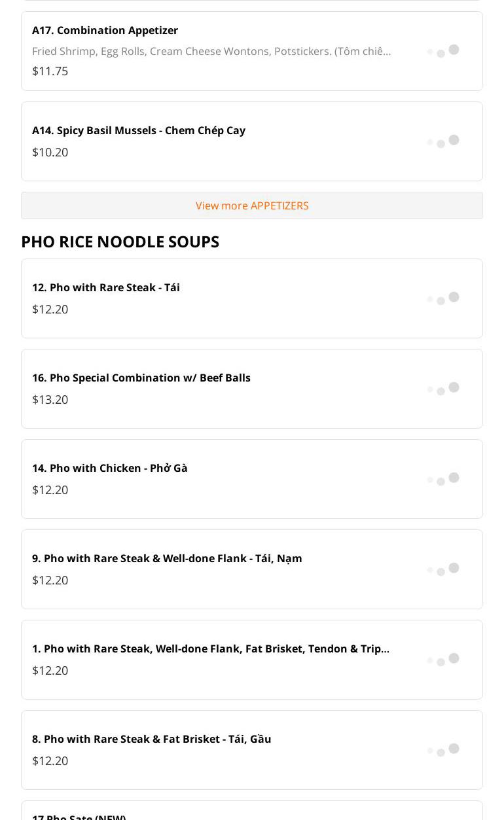
Task: Click the Combination Appetizer description text
Action: (211, 51)
